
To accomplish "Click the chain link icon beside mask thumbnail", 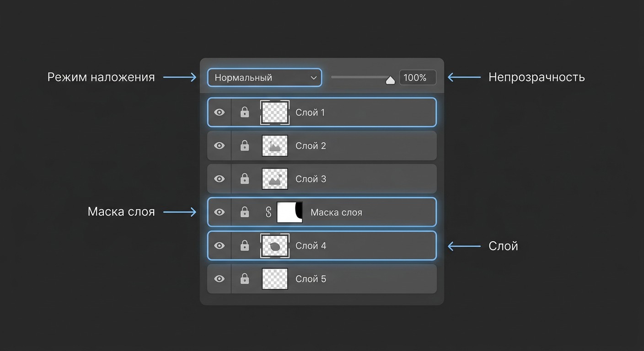I will click(x=269, y=212).
